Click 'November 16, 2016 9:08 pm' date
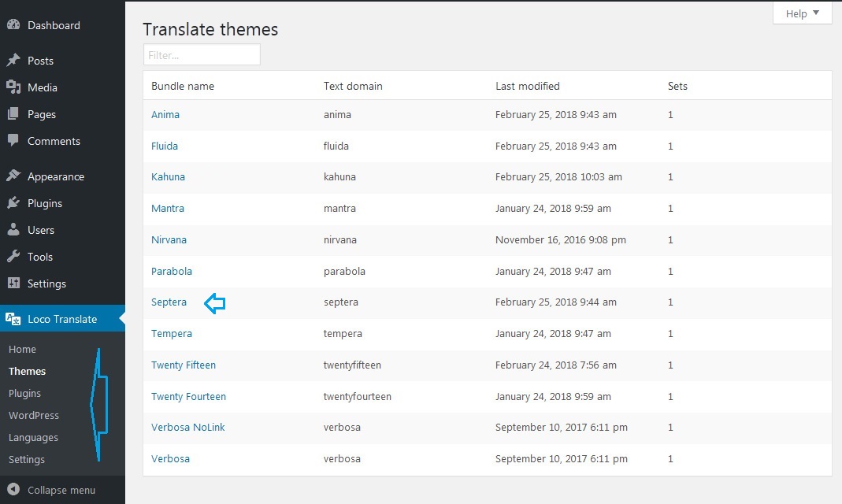This screenshot has height=504, width=842. click(x=561, y=240)
